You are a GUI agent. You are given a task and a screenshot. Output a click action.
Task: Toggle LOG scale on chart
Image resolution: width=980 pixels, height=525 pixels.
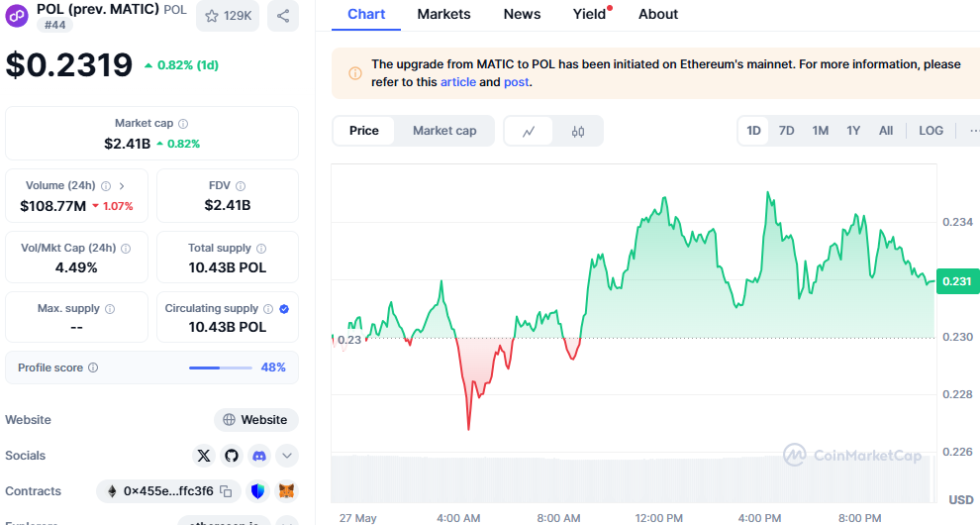point(931,131)
